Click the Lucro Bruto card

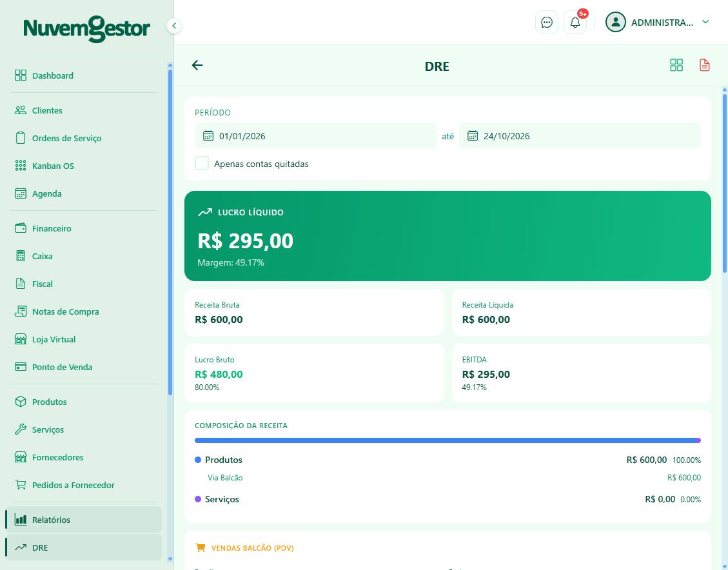click(x=314, y=373)
